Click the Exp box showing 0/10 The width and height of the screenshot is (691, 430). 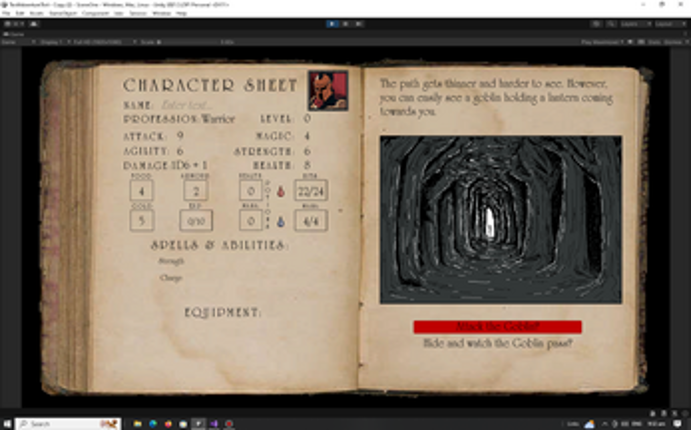(196, 221)
